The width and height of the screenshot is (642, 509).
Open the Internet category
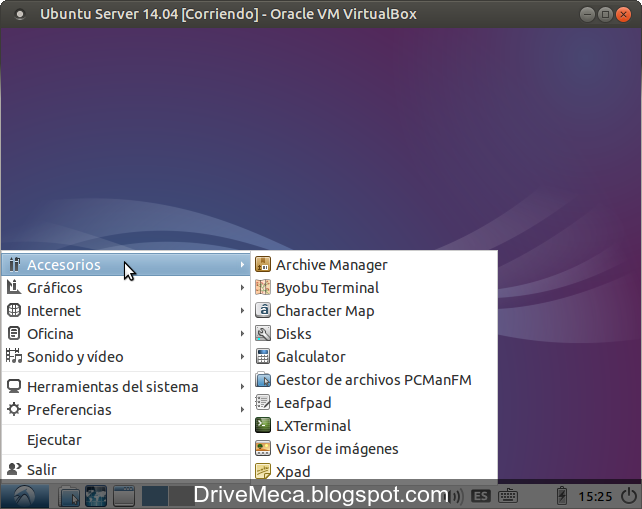126,311
